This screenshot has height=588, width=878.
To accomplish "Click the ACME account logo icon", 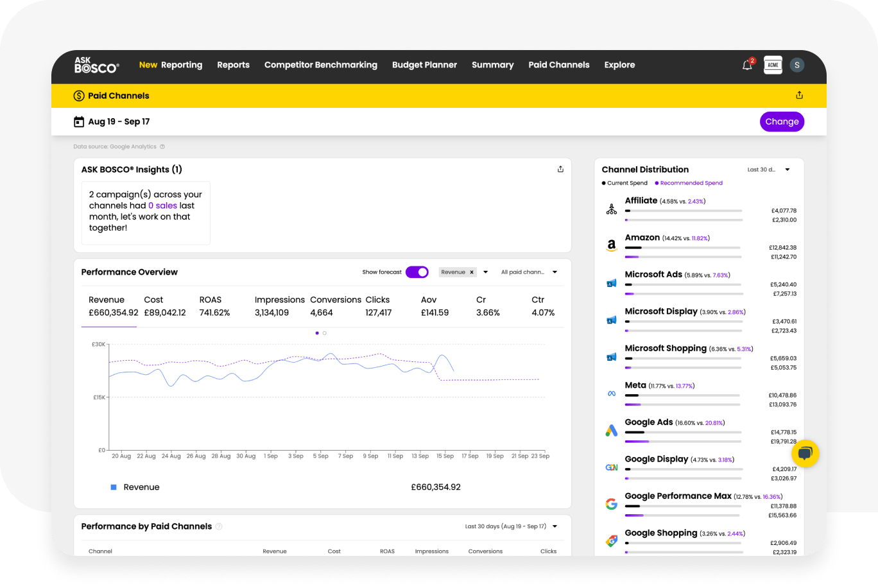I will click(773, 65).
